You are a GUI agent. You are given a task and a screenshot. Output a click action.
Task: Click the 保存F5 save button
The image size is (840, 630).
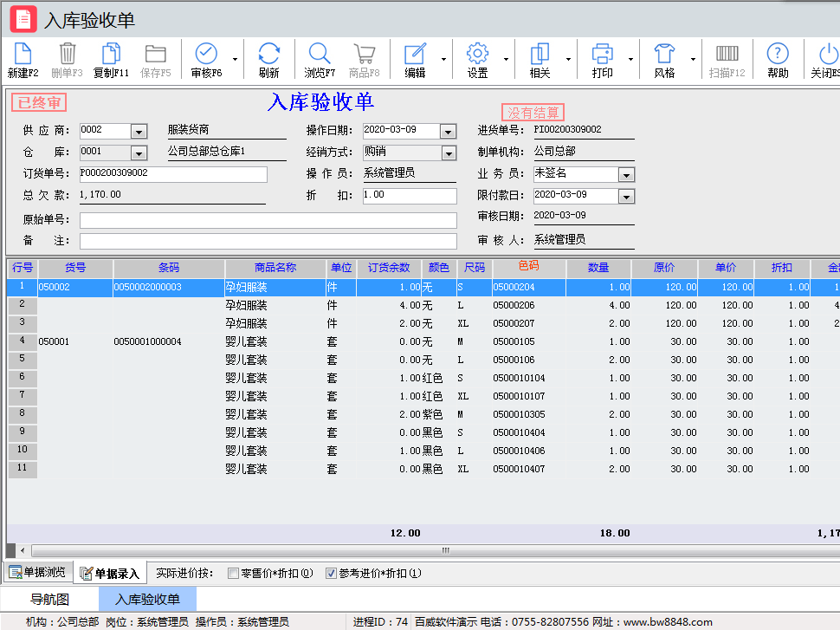coord(156,59)
